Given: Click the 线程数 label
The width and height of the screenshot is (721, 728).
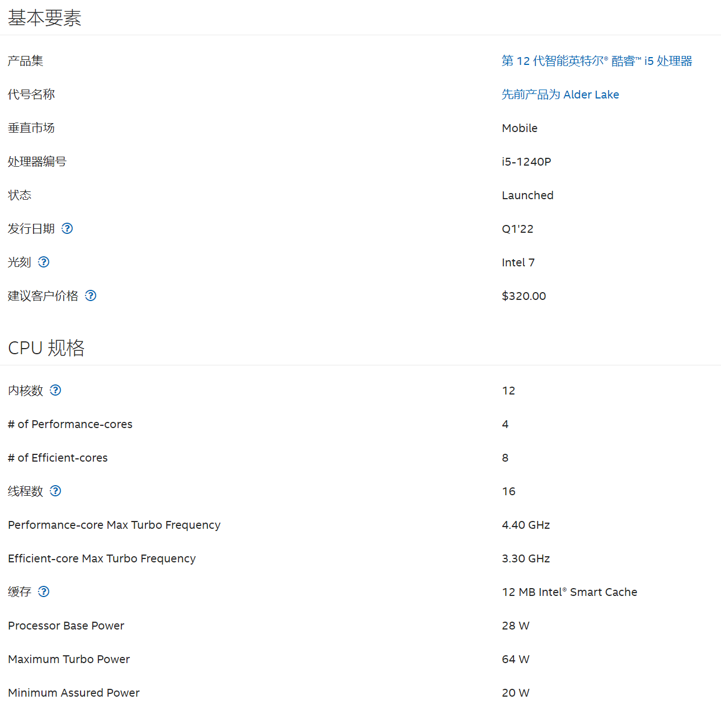Looking at the screenshot, I should coord(26,491).
